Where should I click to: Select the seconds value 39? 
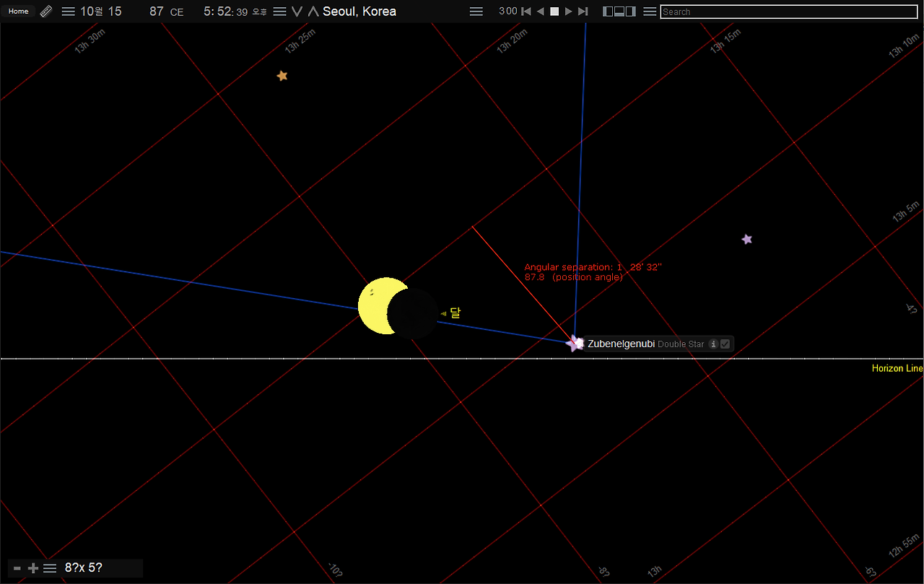tap(242, 12)
